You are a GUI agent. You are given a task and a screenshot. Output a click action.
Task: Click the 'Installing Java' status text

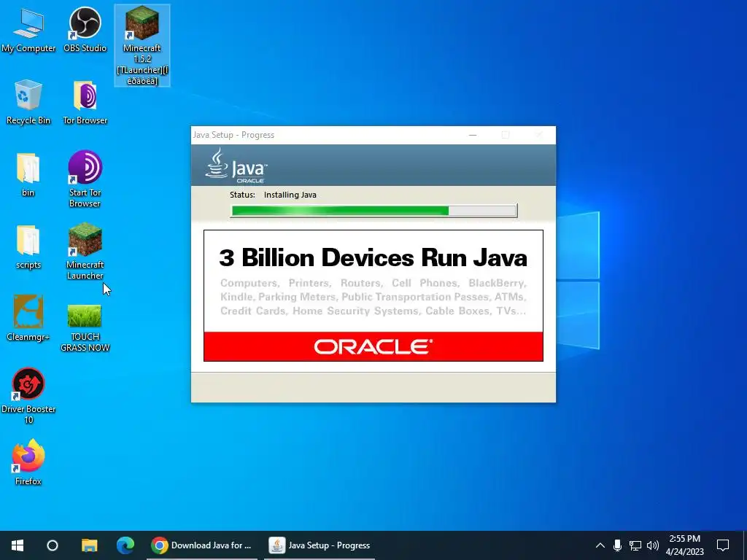[290, 195]
